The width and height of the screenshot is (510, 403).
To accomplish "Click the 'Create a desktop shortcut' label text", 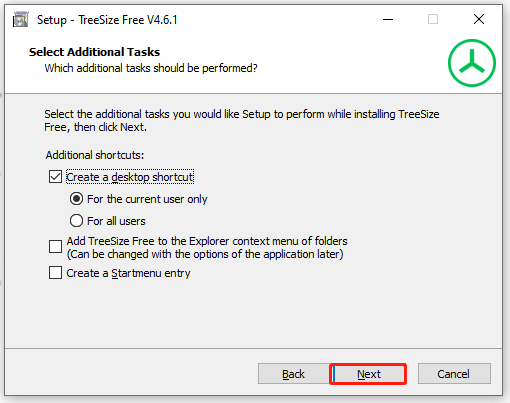I will 130,177.
